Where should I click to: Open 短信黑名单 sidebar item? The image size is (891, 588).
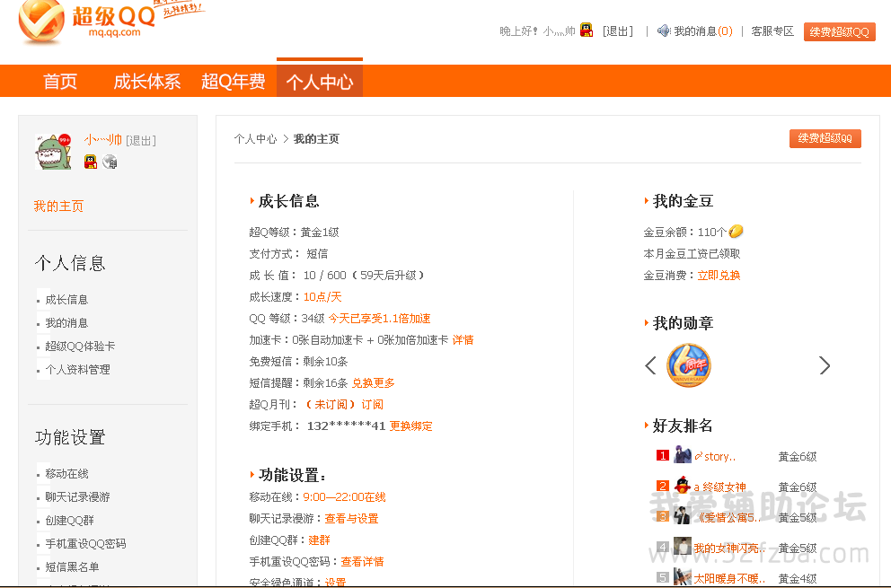tap(72, 566)
